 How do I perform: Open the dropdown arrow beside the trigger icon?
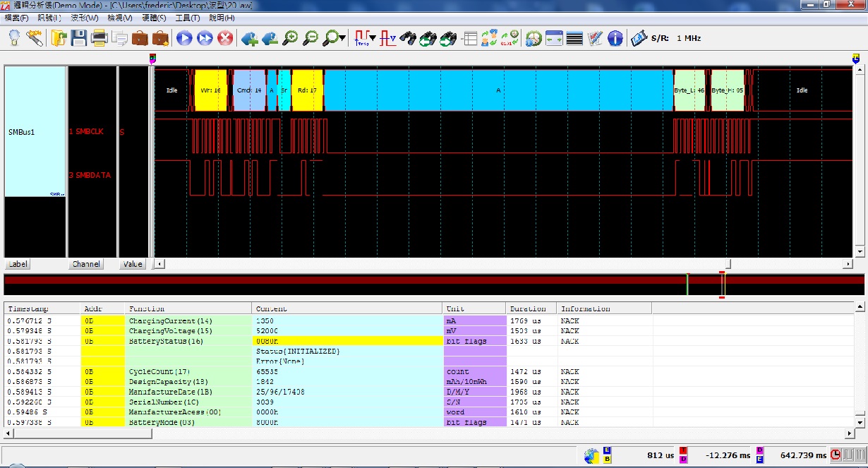(x=373, y=38)
